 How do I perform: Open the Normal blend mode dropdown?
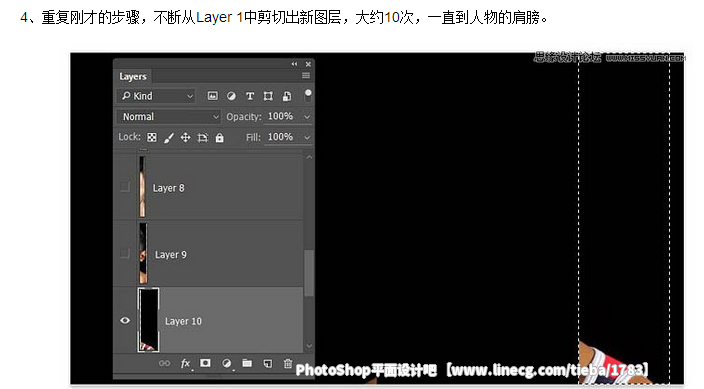coord(169,117)
